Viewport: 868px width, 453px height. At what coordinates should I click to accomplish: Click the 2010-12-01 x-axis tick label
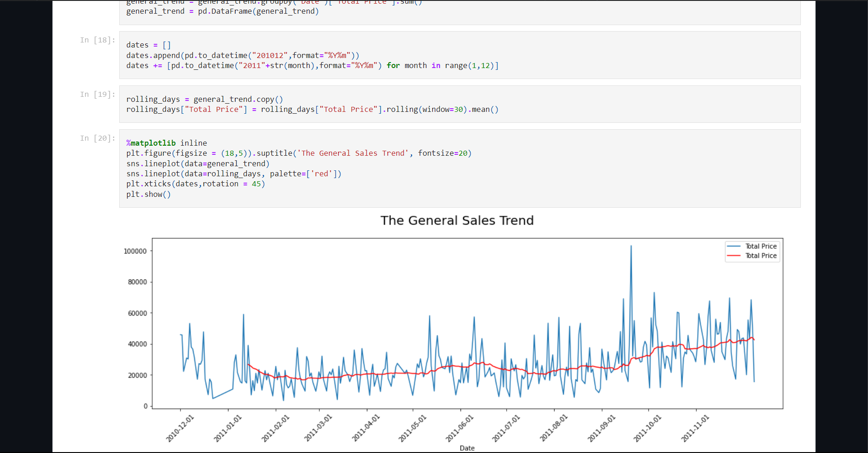point(180,429)
